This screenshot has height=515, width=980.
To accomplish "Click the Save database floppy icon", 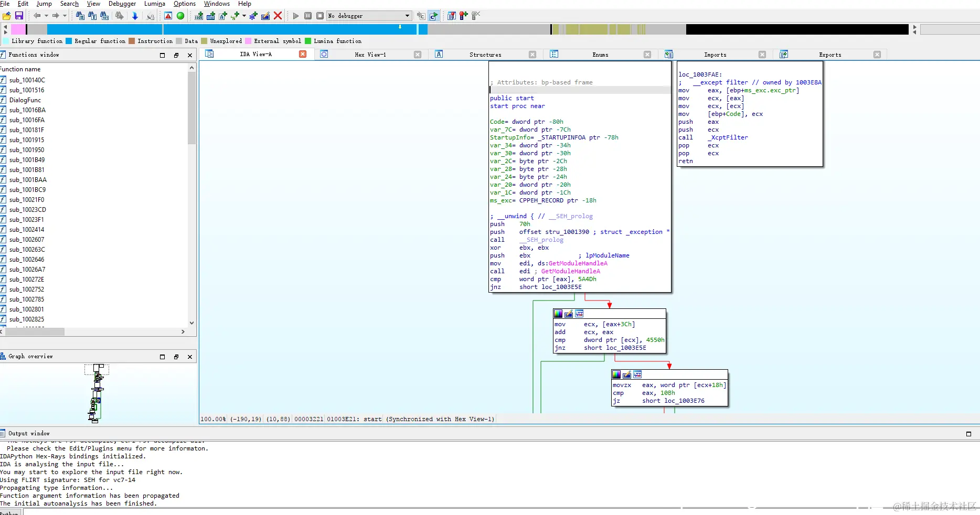I will click(19, 16).
